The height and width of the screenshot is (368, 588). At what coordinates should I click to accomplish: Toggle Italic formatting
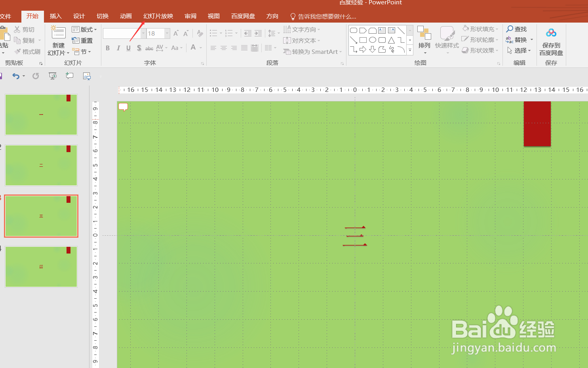[x=118, y=48]
